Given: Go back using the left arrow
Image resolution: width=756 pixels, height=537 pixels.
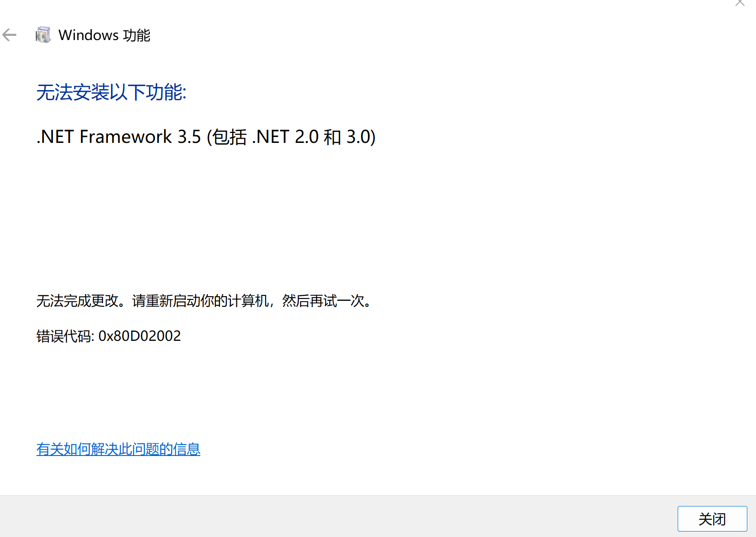Looking at the screenshot, I should (10, 35).
